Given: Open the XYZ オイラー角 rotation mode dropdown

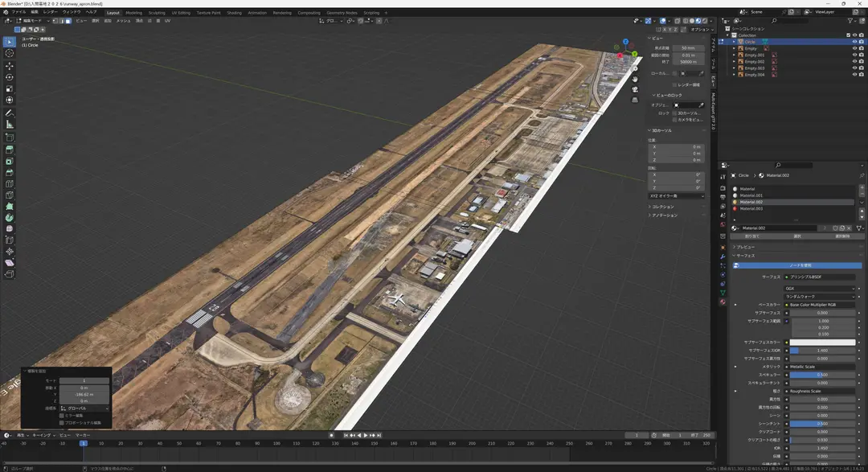Looking at the screenshot, I should [x=677, y=196].
